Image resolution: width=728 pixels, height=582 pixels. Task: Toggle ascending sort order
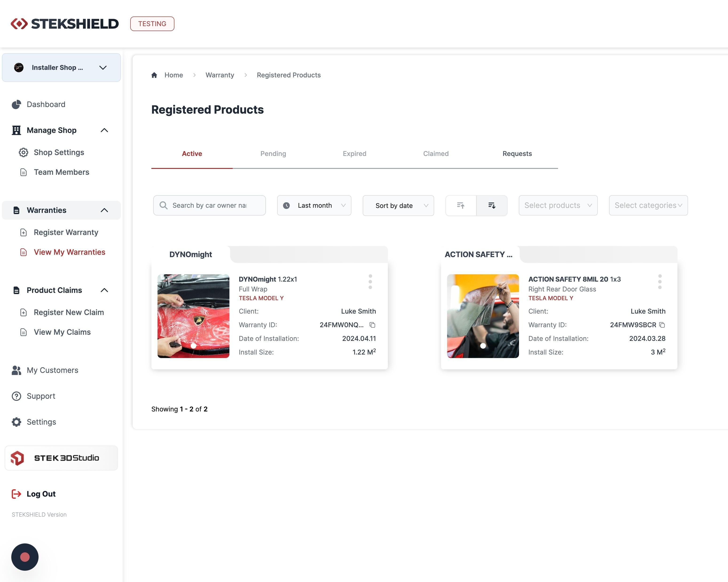coord(461,206)
